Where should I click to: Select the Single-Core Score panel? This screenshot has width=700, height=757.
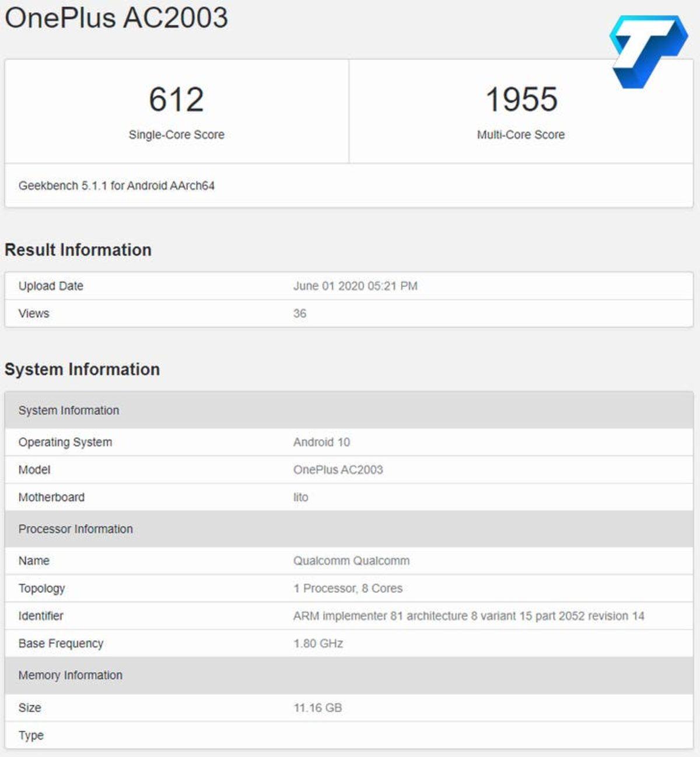tap(175, 111)
